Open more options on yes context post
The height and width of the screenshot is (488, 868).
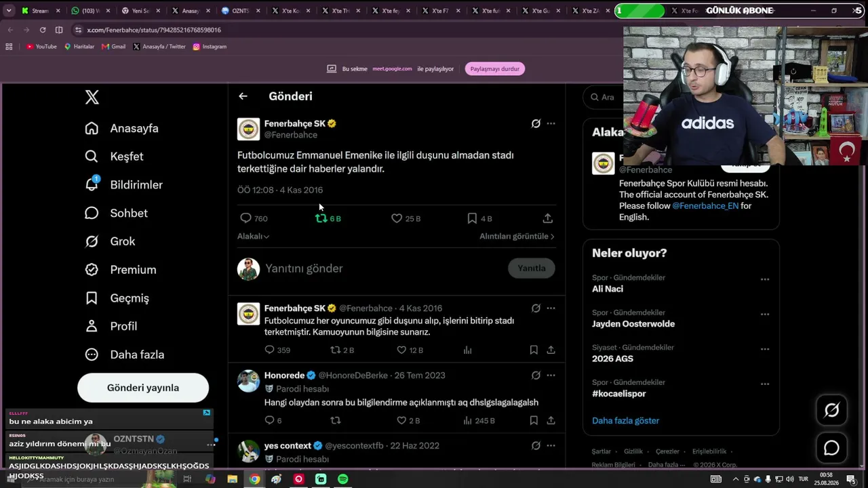[x=551, y=446]
